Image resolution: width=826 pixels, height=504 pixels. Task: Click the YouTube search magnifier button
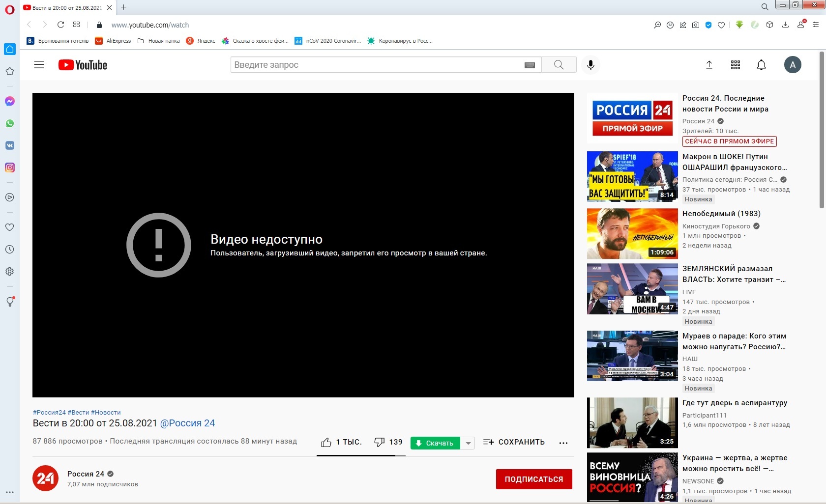point(559,65)
